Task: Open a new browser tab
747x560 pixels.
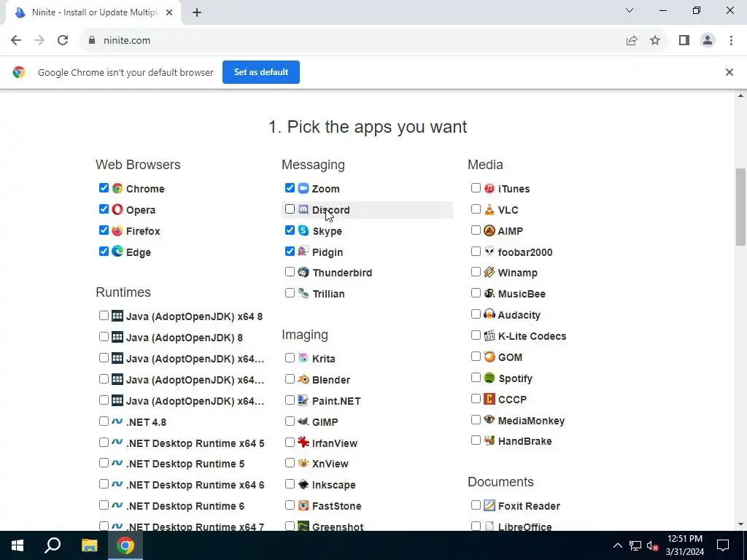Action: [197, 13]
